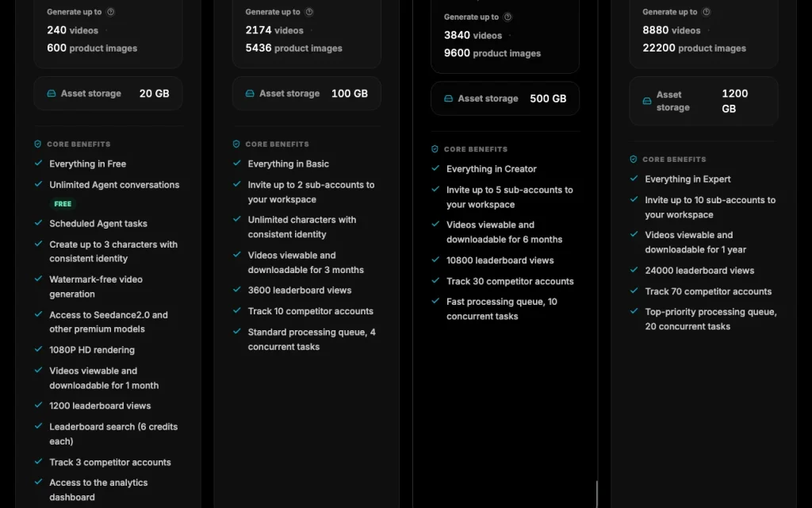Click 'Invite up to 2 sub-accounts' benefit
The height and width of the screenshot is (508, 812).
(x=311, y=192)
